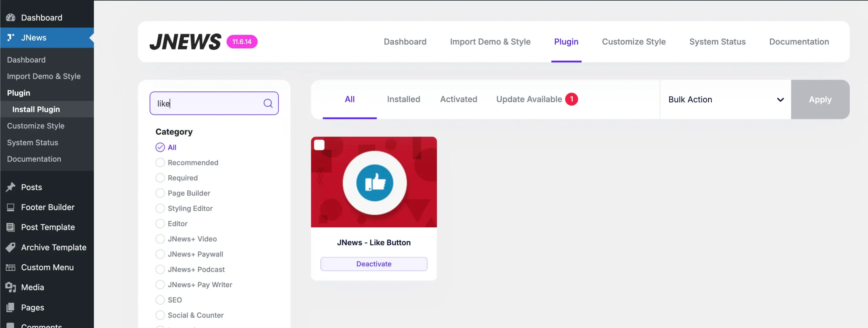The image size is (868, 328).
Task: Open Import Demo & Style top tab
Action: [x=490, y=42]
